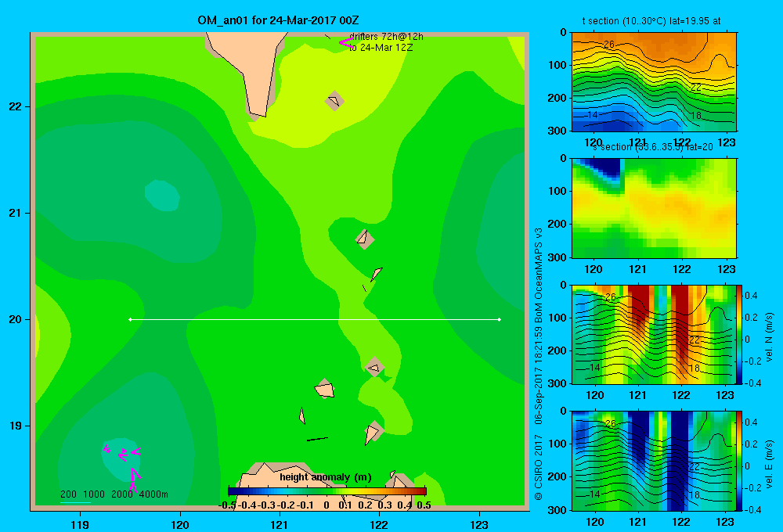Click the "to 24-Mar 12Z" label
The height and width of the screenshot is (532, 783).
[x=381, y=48]
